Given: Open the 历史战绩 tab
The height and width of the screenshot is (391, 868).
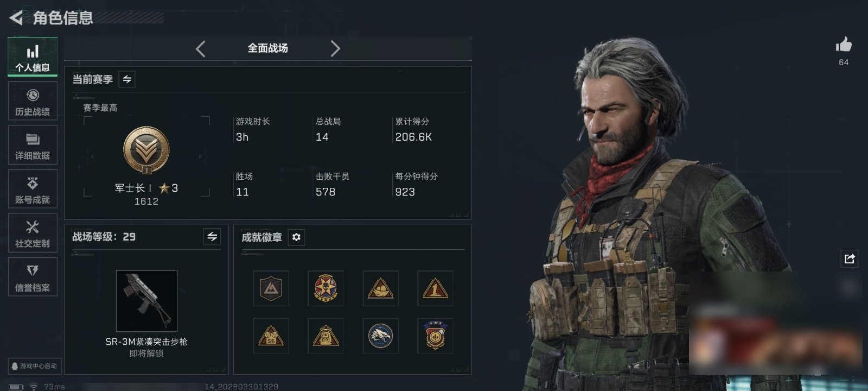Looking at the screenshot, I should click(33, 101).
